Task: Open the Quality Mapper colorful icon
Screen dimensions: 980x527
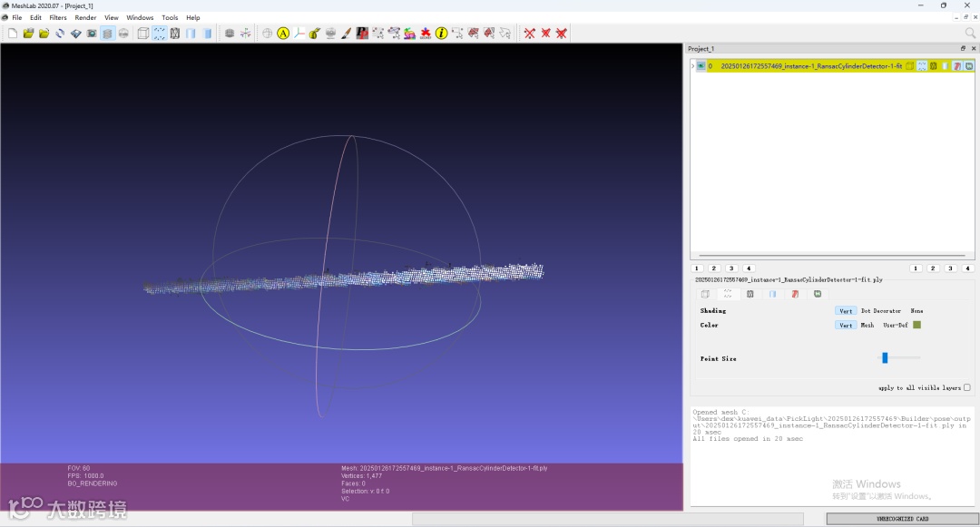Action: (x=409, y=33)
